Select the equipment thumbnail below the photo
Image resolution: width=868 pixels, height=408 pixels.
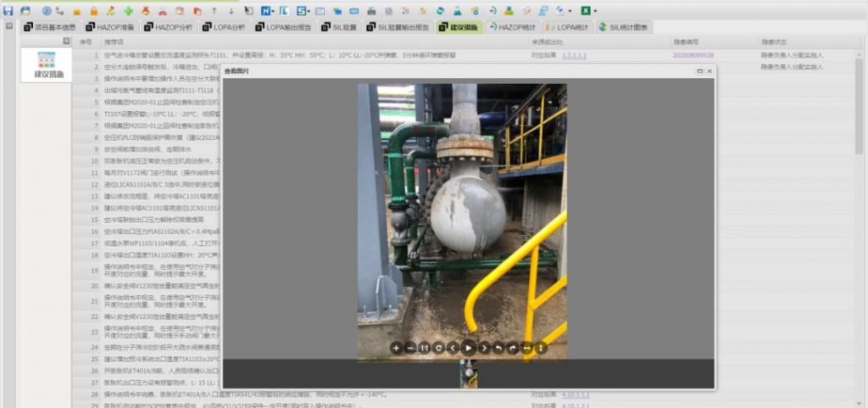(468, 374)
